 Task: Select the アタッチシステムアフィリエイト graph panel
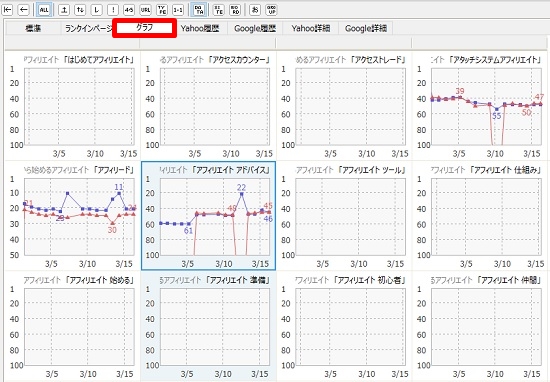point(481,105)
